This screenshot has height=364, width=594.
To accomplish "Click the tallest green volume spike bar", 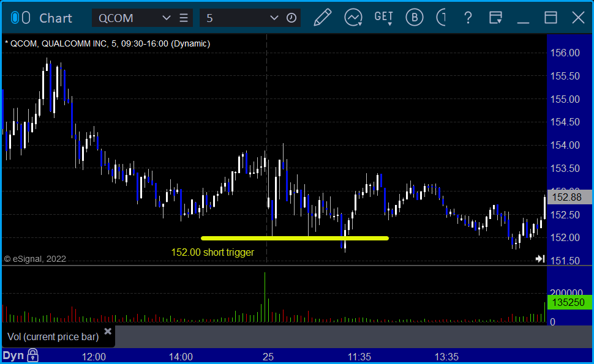I will click(x=265, y=297).
